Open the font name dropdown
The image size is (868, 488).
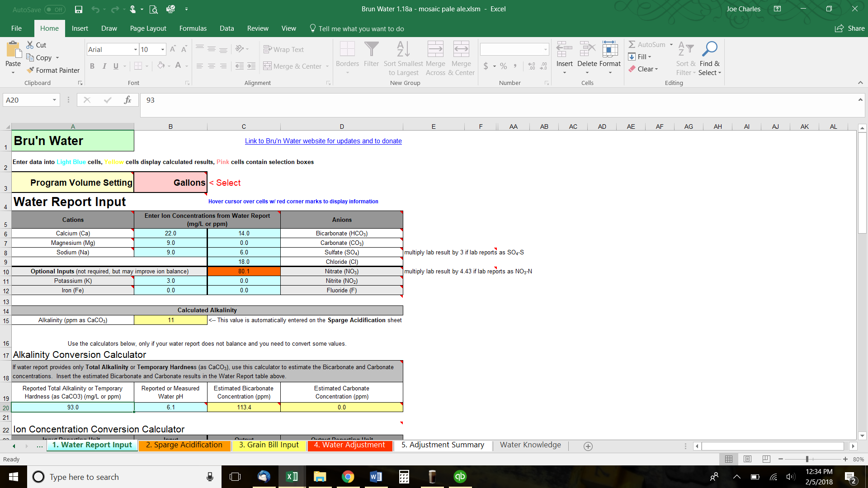tap(135, 49)
